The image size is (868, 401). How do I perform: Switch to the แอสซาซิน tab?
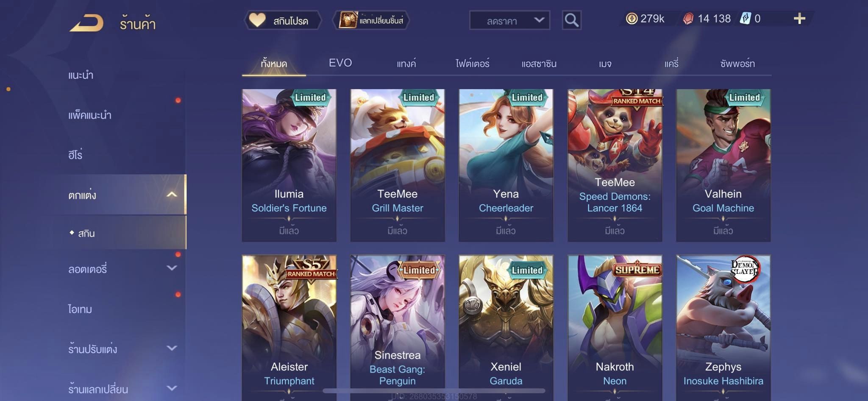539,64
